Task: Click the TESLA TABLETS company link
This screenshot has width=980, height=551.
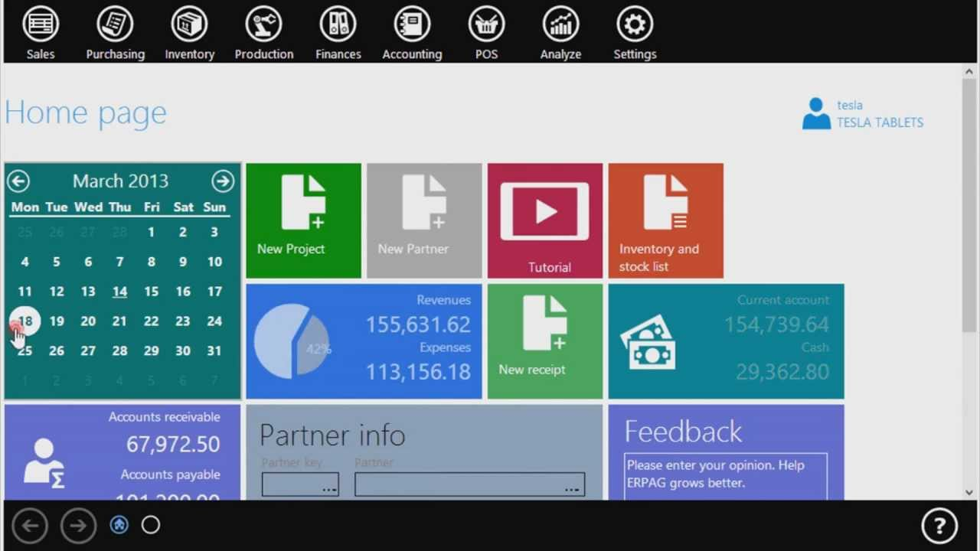Action: pyautogui.click(x=880, y=122)
